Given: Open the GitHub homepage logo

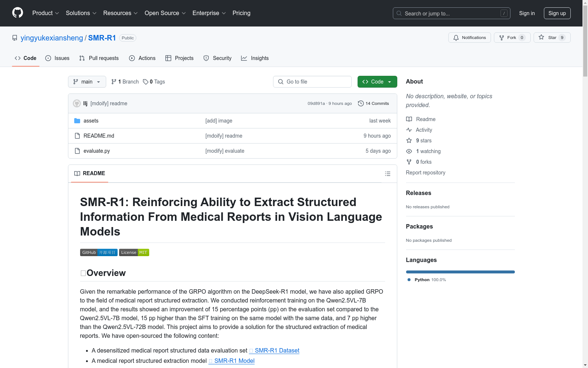Looking at the screenshot, I should (x=18, y=13).
